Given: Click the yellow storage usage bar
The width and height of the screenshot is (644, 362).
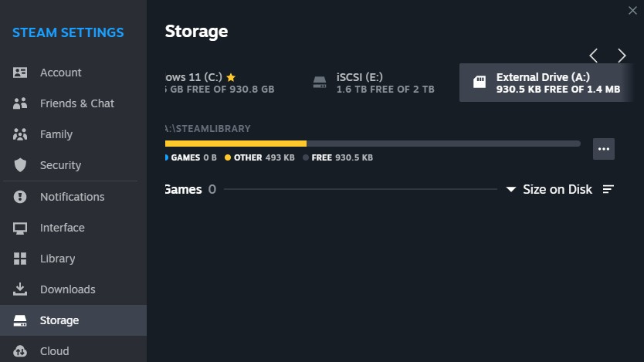Looking at the screenshot, I should pos(236,144).
